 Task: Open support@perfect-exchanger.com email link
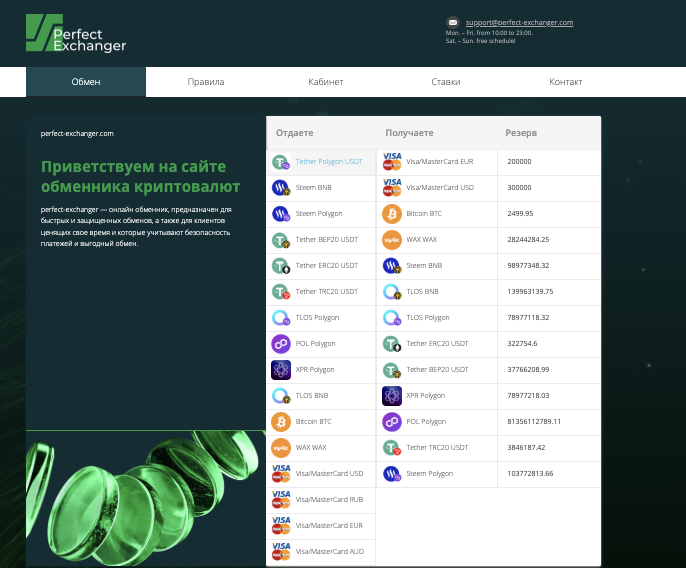tap(519, 22)
